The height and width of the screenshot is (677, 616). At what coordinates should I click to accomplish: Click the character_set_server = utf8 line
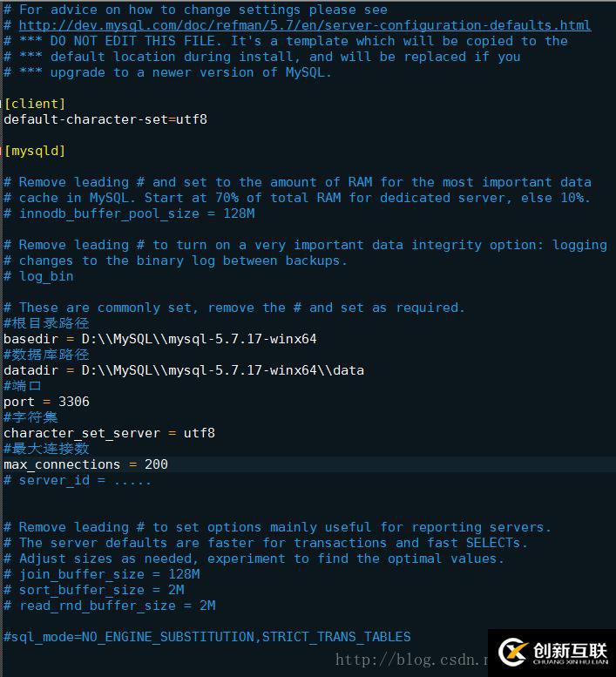109,433
